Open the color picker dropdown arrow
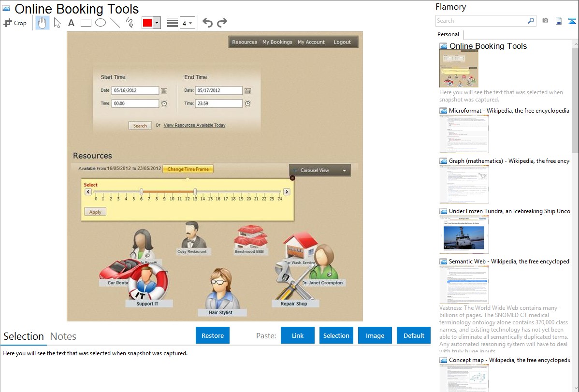579x392 pixels. point(157,23)
